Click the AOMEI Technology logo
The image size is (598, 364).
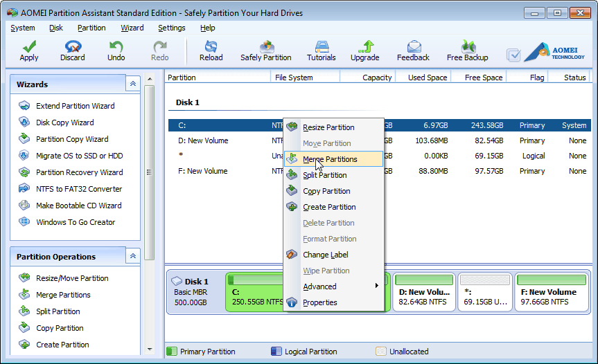pos(554,52)
